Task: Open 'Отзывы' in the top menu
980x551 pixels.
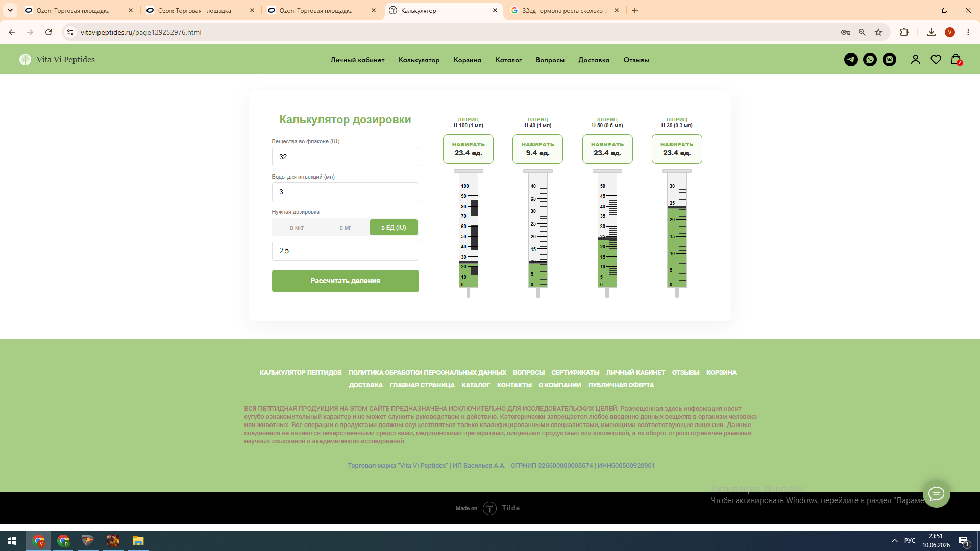Action: (x=636, y=60)
